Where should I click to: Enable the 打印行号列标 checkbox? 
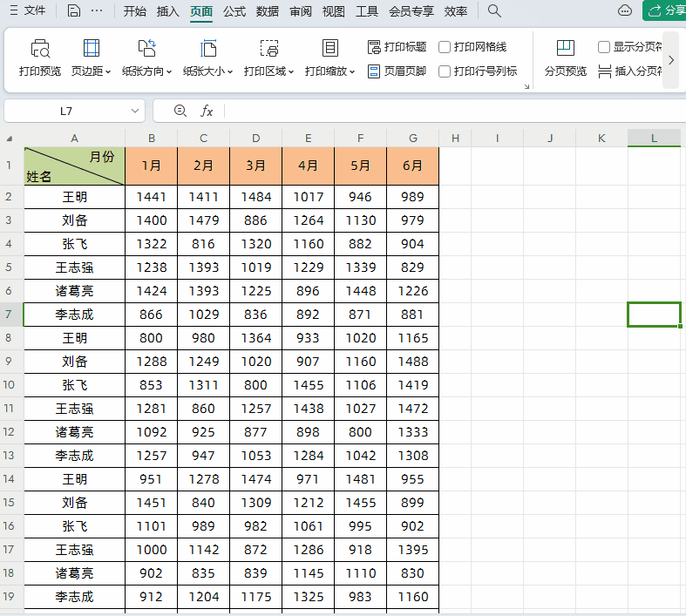coord(445,71)
